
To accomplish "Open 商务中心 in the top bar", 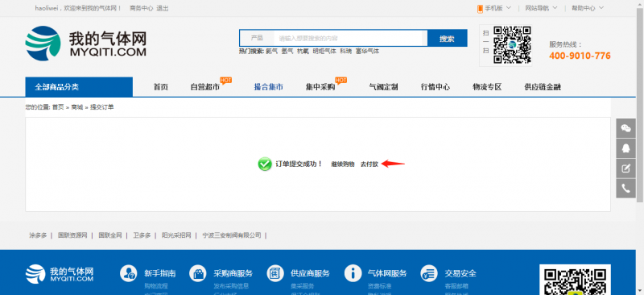I will [x=142, y=8].
